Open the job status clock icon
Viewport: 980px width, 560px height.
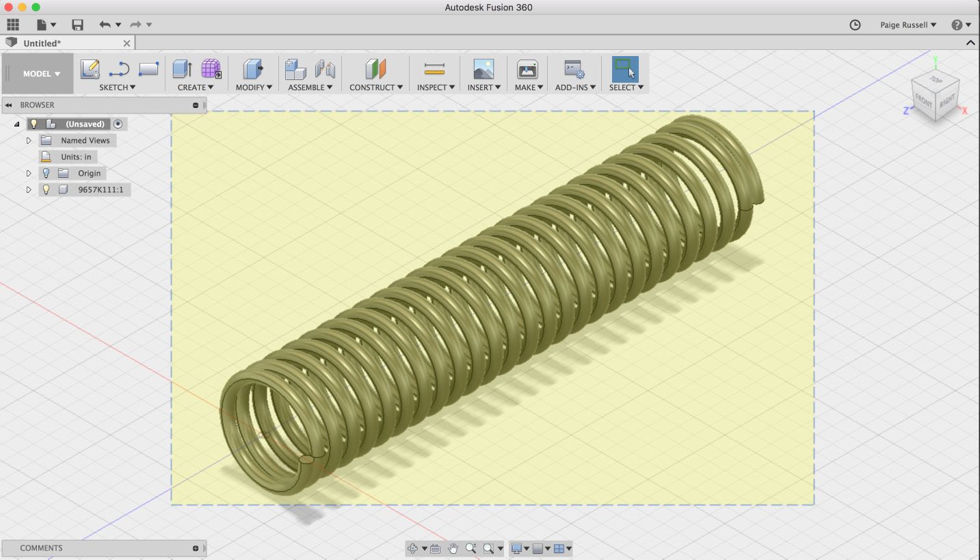pos(855,25)
